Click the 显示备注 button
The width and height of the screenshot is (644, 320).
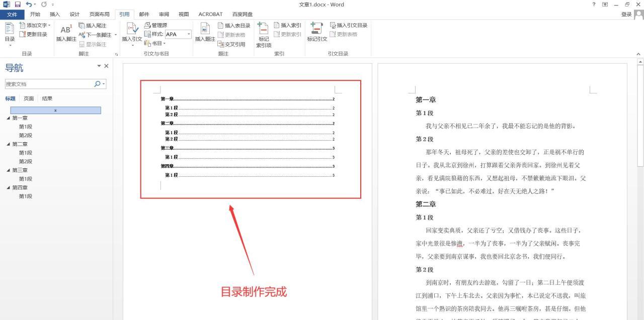[x=93, y=44]
